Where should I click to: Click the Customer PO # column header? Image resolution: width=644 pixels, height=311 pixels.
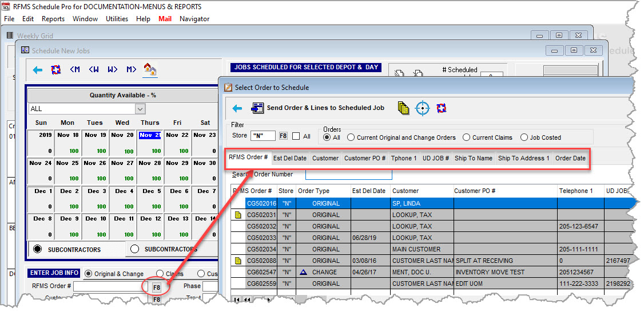[505, 191]
